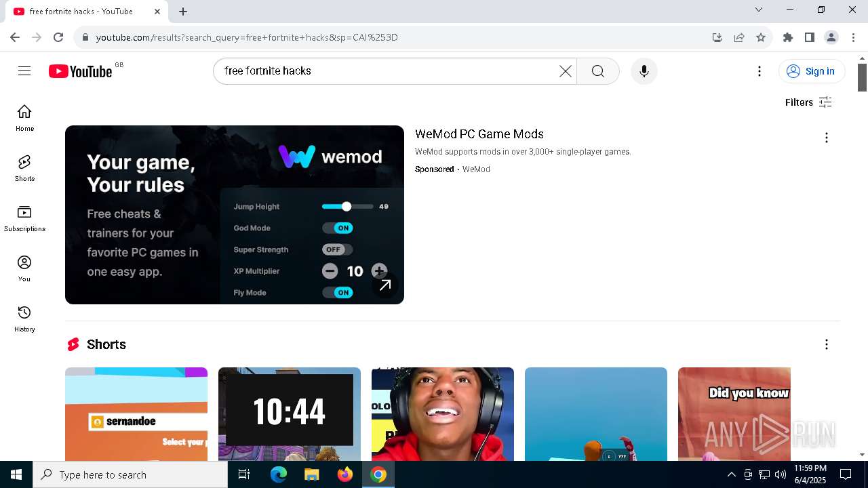Go forward in browser history
This screenshot has height=488, width=868.
(x=37, y=37)
